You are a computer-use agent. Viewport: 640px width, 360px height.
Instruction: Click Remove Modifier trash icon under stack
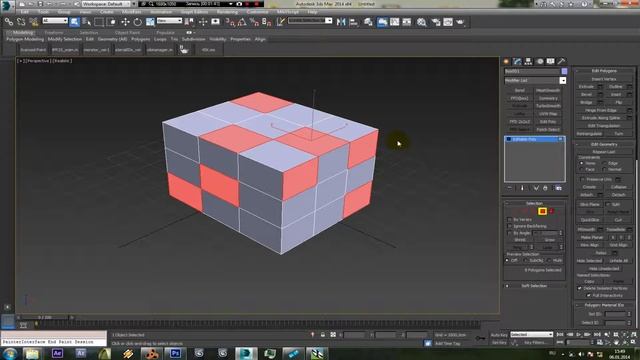545,188
